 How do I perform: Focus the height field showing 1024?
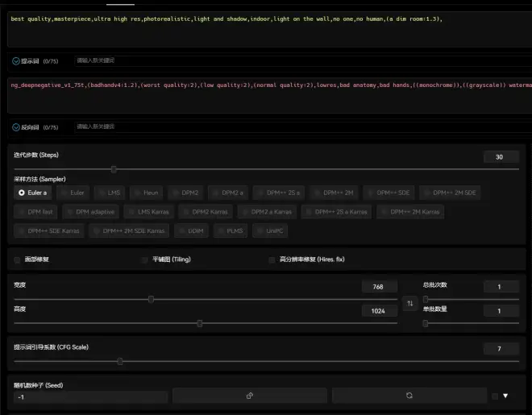point(380,311)
